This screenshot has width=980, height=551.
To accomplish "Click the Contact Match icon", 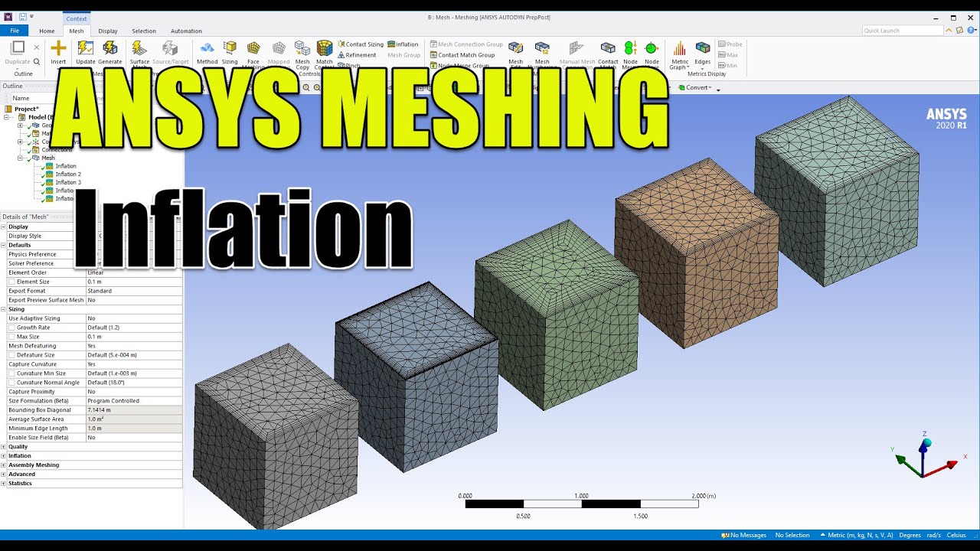I will 608,49.
